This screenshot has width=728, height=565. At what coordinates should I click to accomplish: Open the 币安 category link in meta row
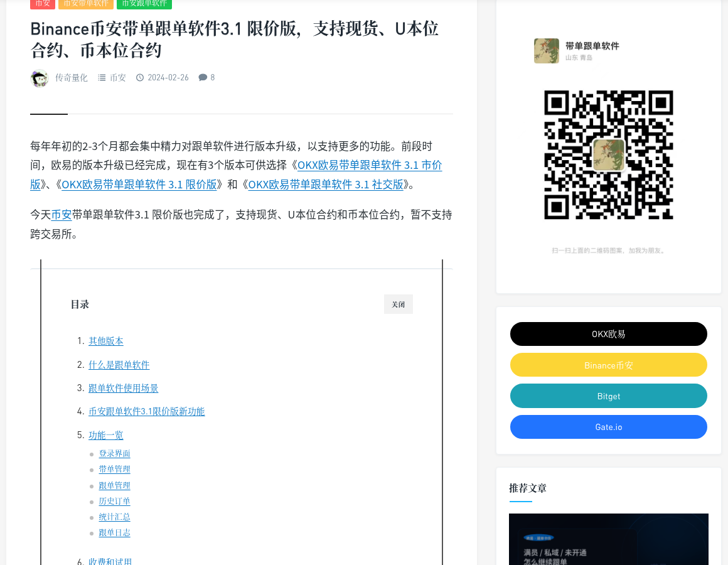[118, 78]
